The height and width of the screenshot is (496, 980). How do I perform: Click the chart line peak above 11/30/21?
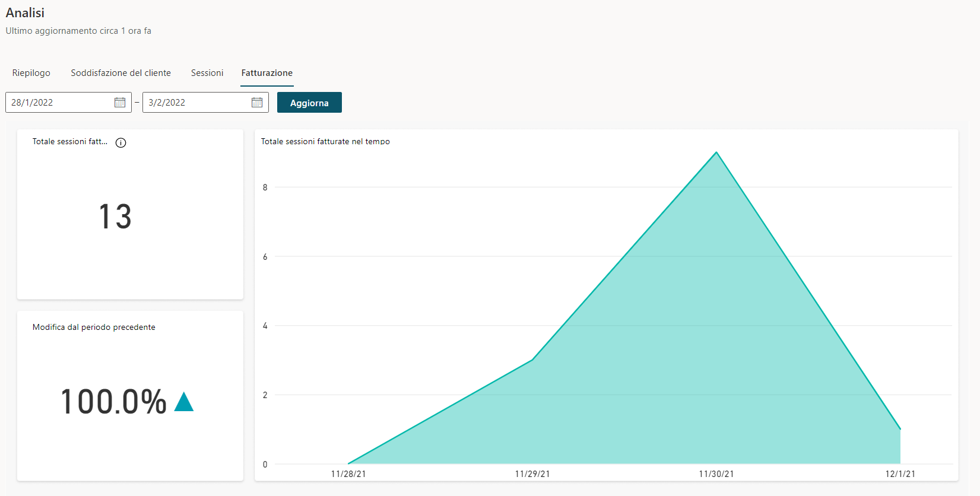(x=716, y=152)
